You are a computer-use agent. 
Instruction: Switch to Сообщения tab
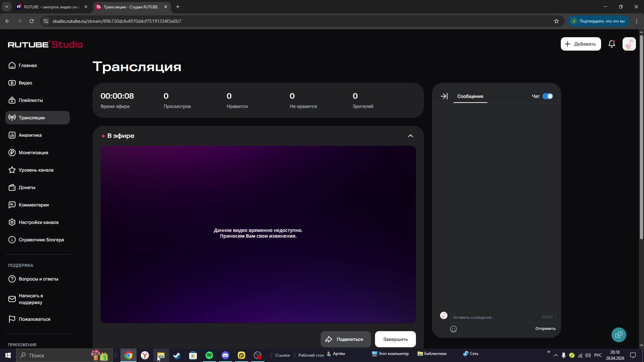click(470, 97)
